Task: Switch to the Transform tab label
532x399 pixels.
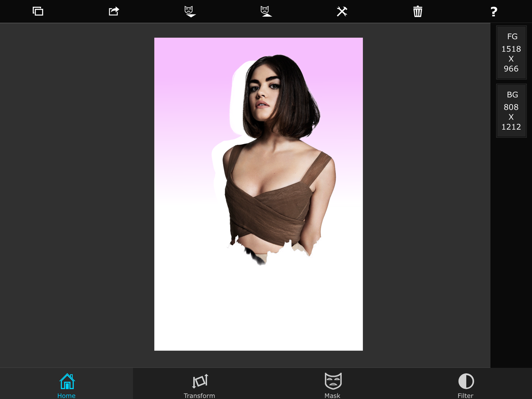Action: [x=199, y=395]
